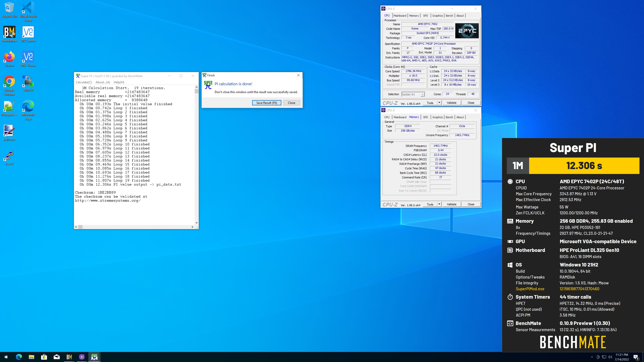Screen dimensions: 644x362
Task: Open SPD tab in top CPU-Z window
Action: pyautogui.click(x=425, y=15)
